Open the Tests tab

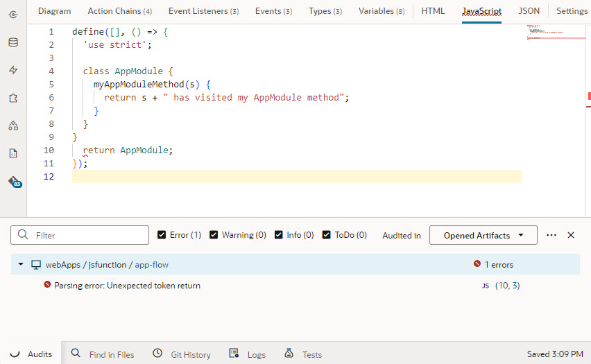point(303,354)
